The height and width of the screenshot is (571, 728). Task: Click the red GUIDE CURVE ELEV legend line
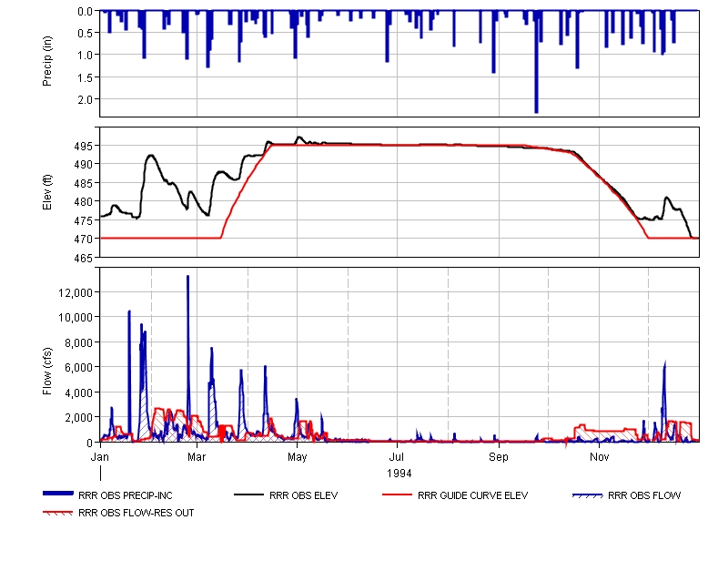398,495
